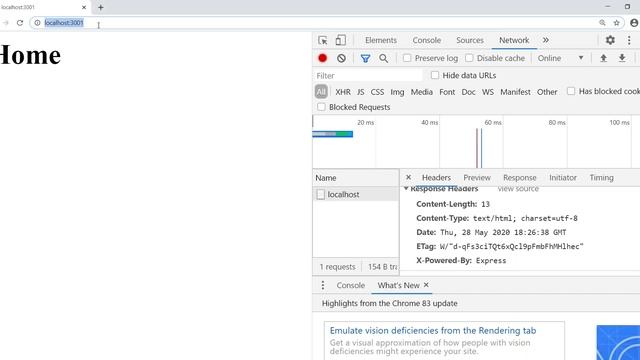Go forward in browser history
This screenshot has height=360, width=640.
tap(5, 23)
